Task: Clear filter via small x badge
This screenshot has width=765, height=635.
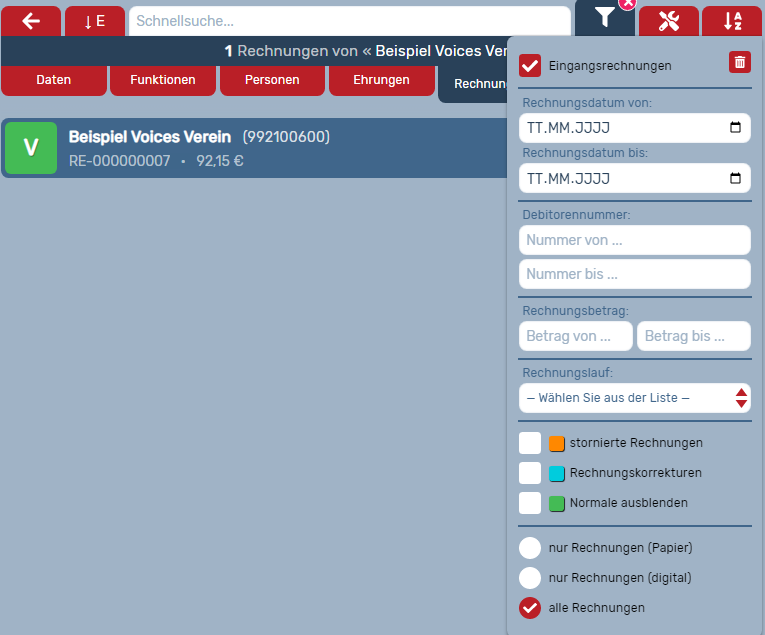Action: 627,4
